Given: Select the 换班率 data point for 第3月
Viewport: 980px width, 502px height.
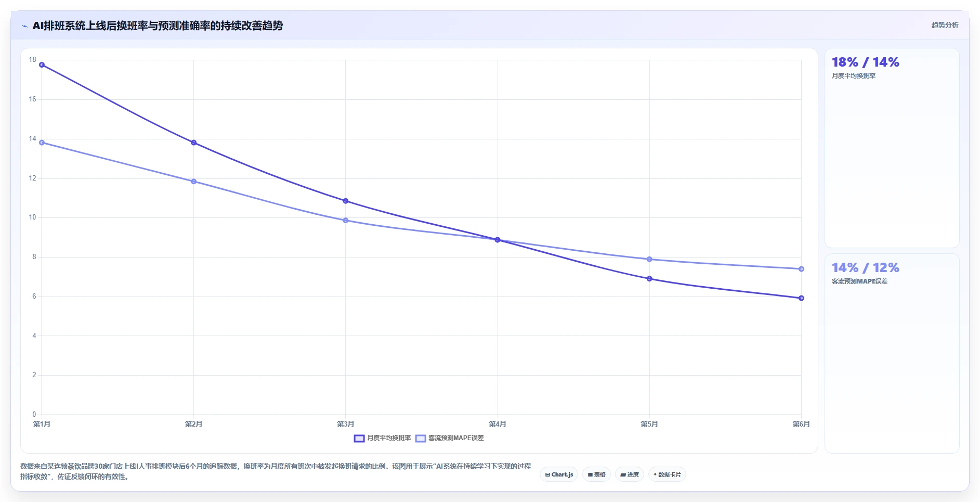Looking at the screenshot, I should [x=346, y=201].
